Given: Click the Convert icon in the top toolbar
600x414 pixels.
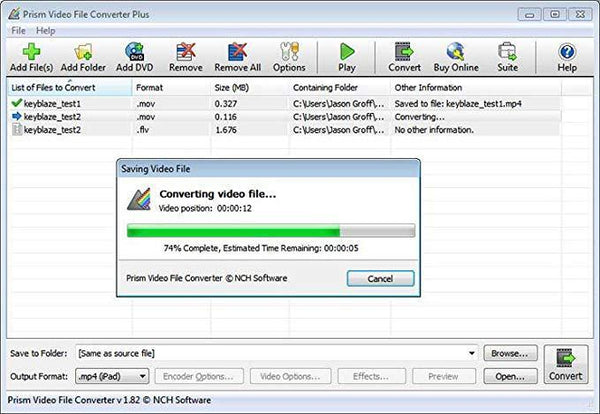Looking at the screenshot, I should pyautogui.click(x=404, y=57).
